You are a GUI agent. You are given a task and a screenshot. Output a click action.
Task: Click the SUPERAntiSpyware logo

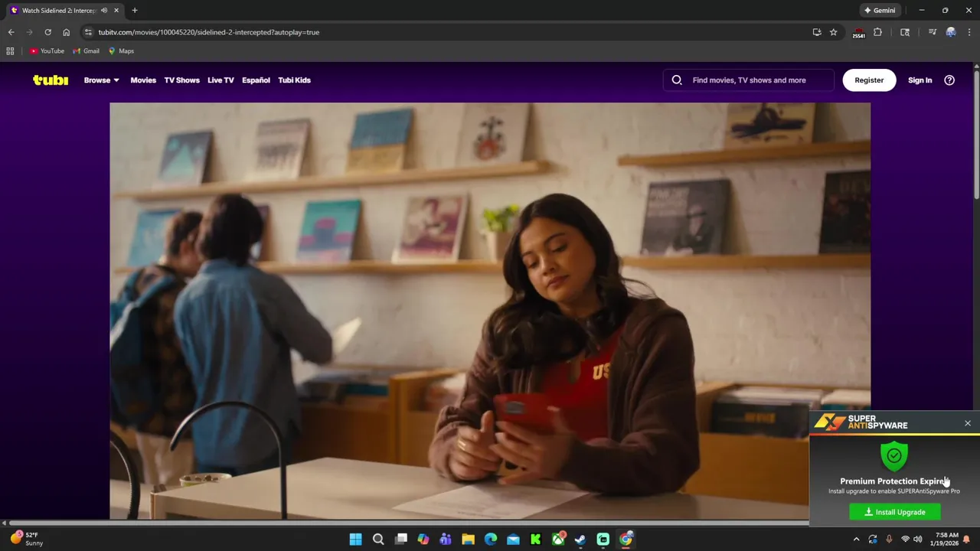(861, 422)
